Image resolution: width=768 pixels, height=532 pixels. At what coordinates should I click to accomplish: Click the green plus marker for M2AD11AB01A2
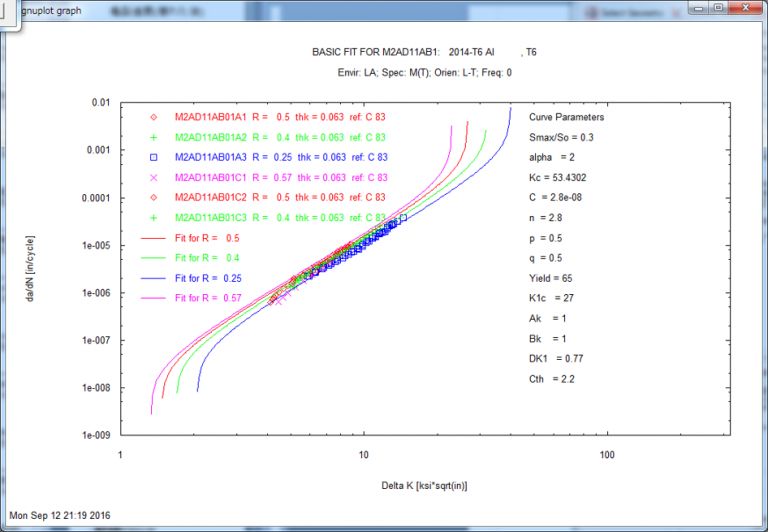154,137
